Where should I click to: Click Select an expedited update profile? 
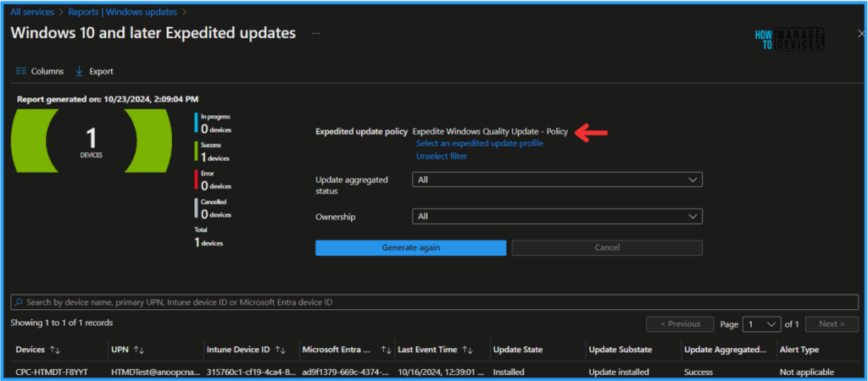coord(480,143)
